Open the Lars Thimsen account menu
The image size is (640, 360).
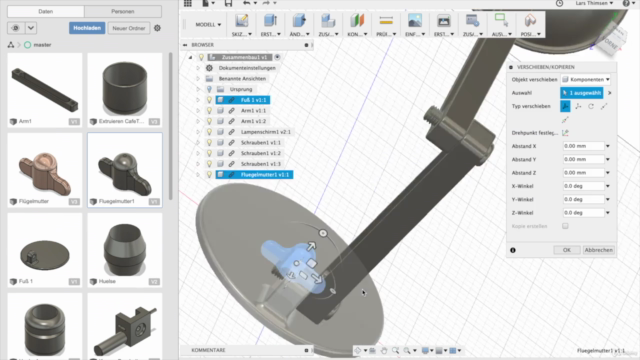coord(594,3)
